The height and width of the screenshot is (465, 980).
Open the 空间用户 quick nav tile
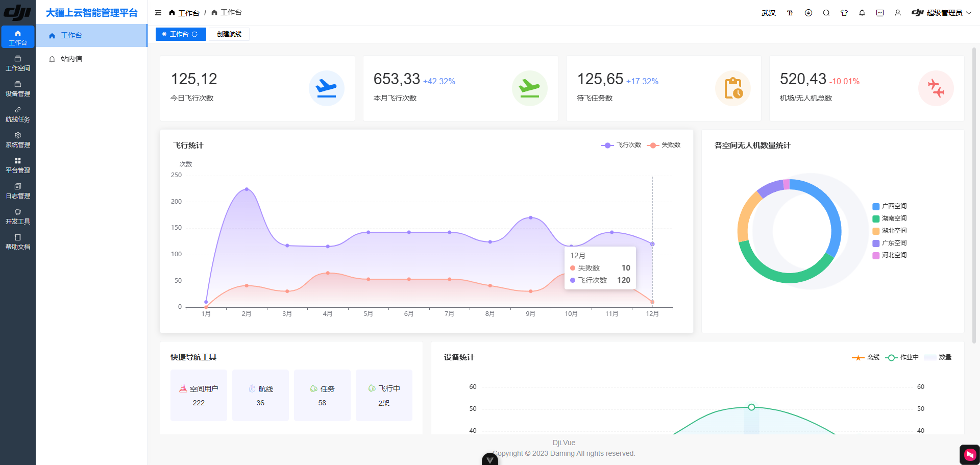pos(199,395)
